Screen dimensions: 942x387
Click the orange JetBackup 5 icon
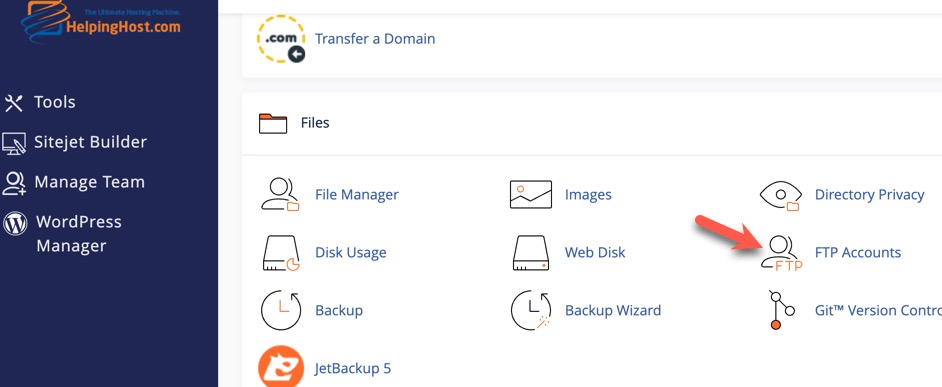pyautogui.click(x=281, y=367)
